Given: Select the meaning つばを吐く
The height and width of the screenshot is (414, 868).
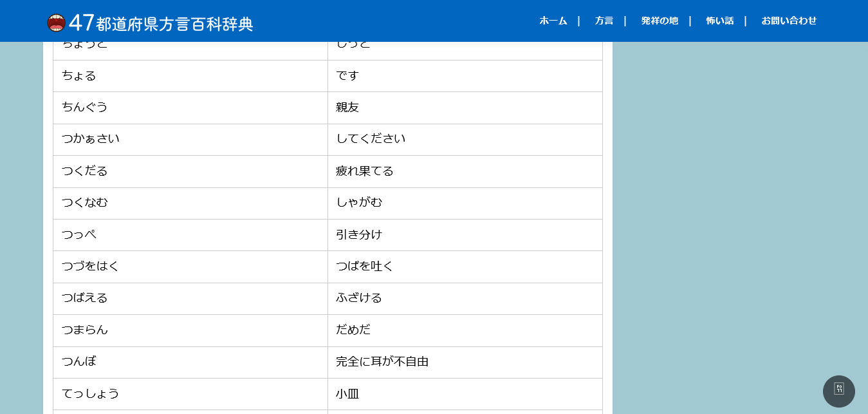Looking at the screenshot, I should (x=365, y=267).
